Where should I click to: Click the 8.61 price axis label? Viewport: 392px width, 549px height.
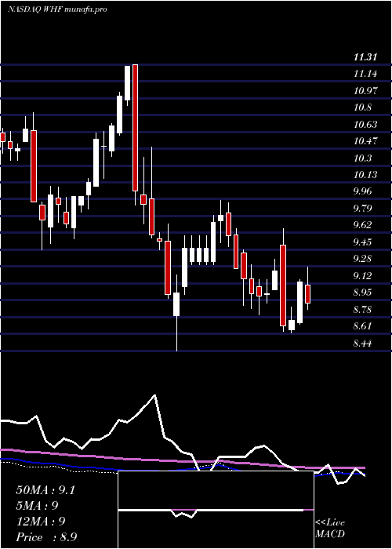(363, 327)
